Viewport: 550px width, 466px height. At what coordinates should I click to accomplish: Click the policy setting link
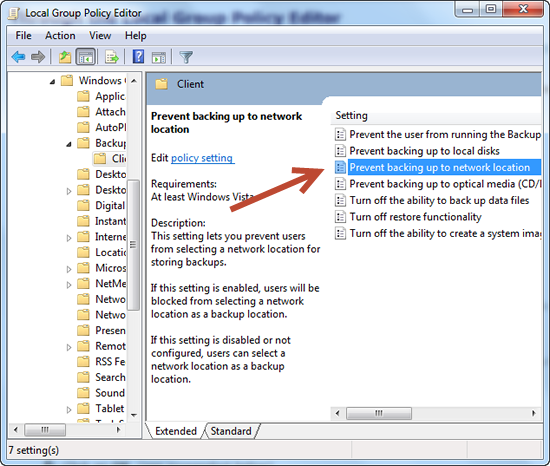pos(202,158)
